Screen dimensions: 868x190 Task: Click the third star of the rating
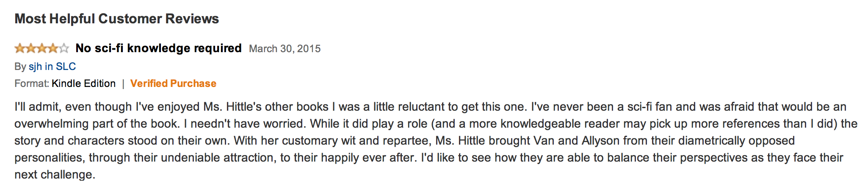(42, 48)
